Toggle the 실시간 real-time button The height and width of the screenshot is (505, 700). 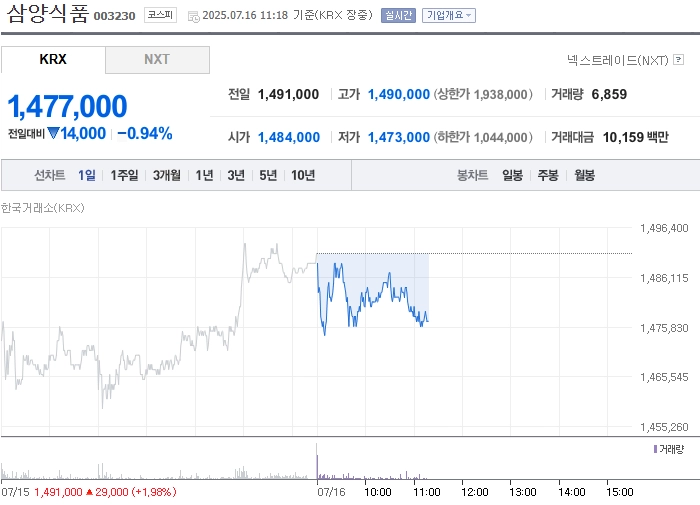pos(398,16)
